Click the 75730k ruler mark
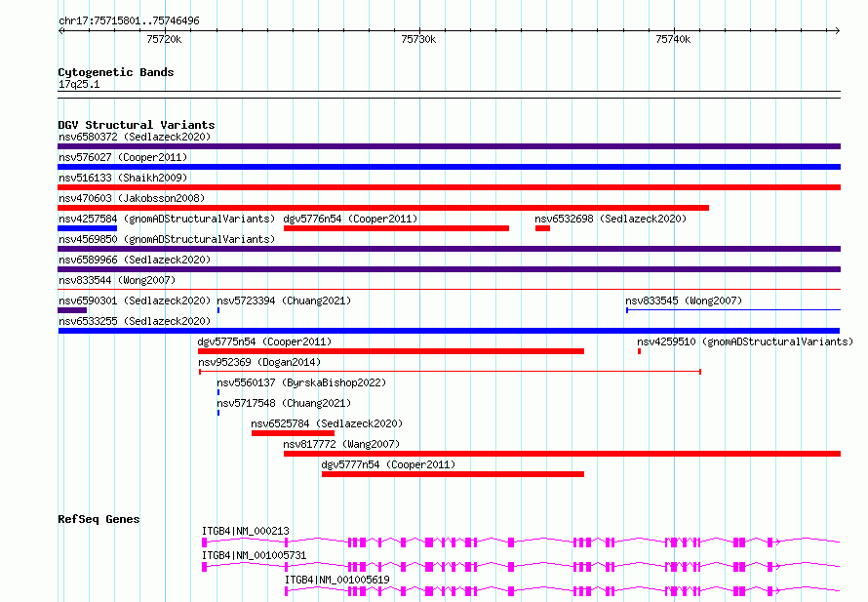The image size is (868, 602). 418,39
